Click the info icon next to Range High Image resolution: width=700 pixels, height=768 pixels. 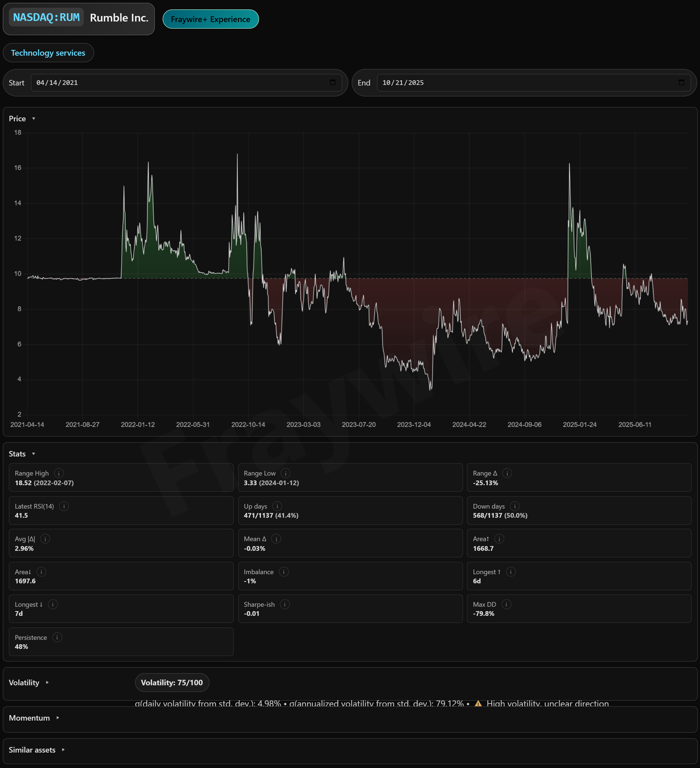(59, 473)
